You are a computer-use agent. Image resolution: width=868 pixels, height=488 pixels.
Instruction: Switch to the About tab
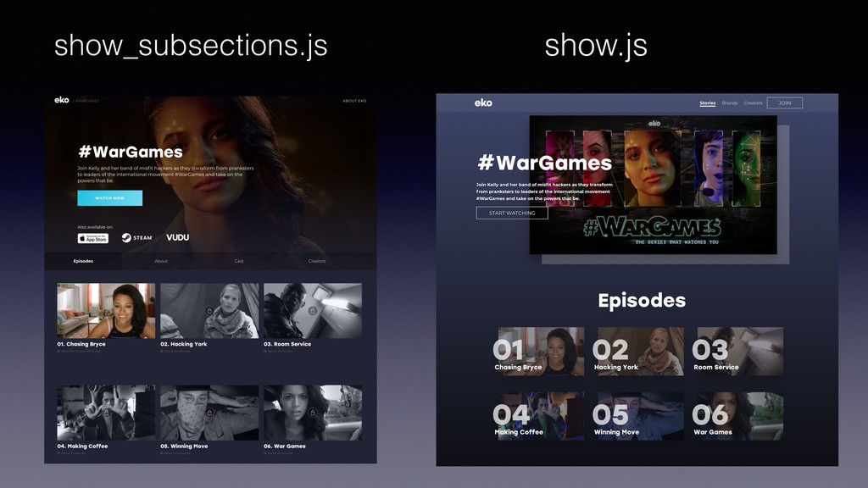click(160, 261)
